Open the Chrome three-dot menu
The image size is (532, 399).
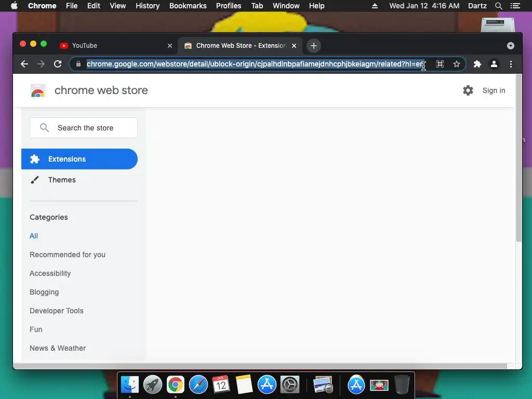tap(511, 64)
